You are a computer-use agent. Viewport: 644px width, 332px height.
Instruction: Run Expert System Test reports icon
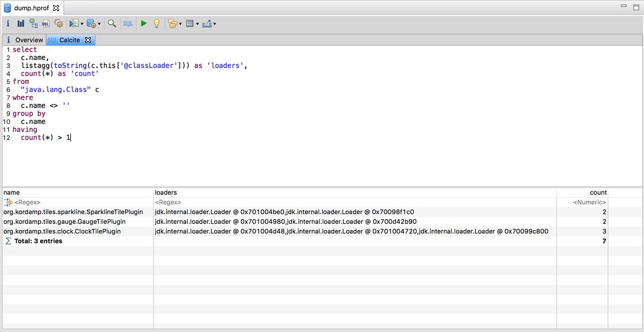[x=74, y=24]
